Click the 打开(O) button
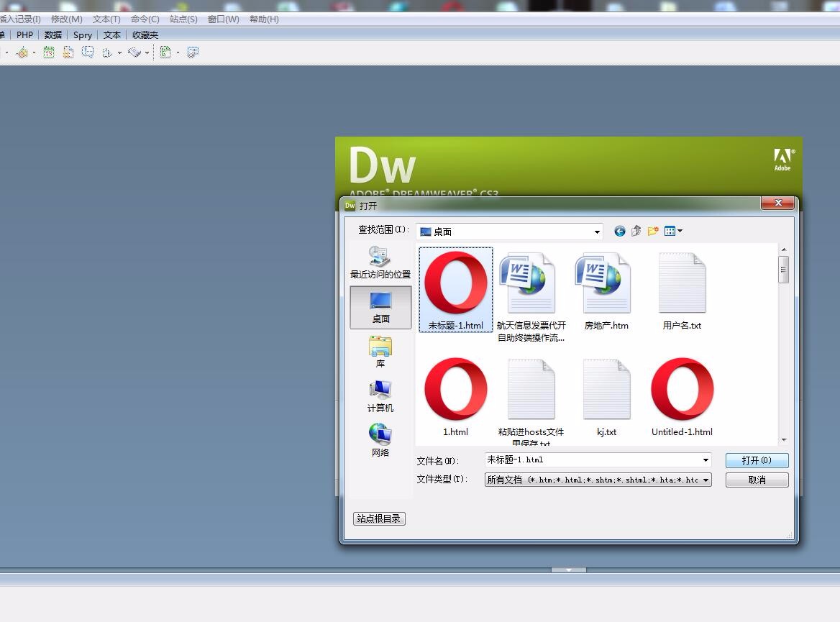This screenshot has width=840, height=622. tap(757, 460)
